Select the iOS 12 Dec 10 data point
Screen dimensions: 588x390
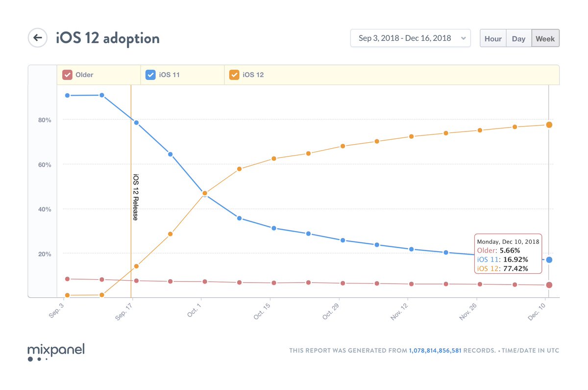549,125
